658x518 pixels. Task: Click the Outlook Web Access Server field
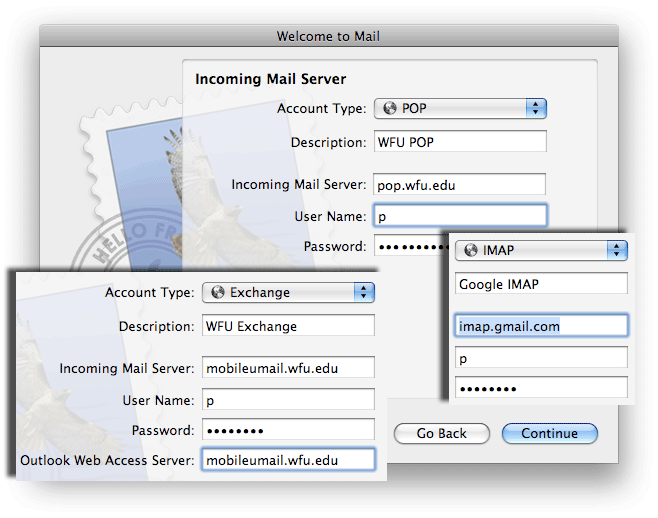pos(288,459)
